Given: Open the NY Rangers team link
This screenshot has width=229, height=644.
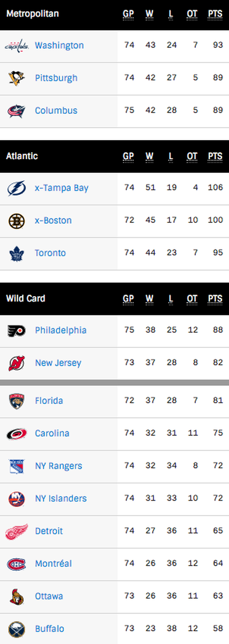Looking at the screenshot, I should coord(59,466).
